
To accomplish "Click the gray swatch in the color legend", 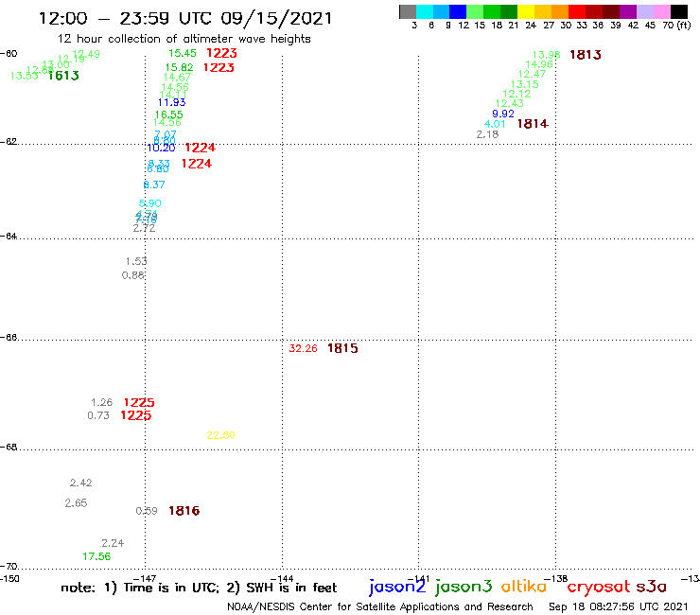I will pyautogui.click(x=408, y=12).
